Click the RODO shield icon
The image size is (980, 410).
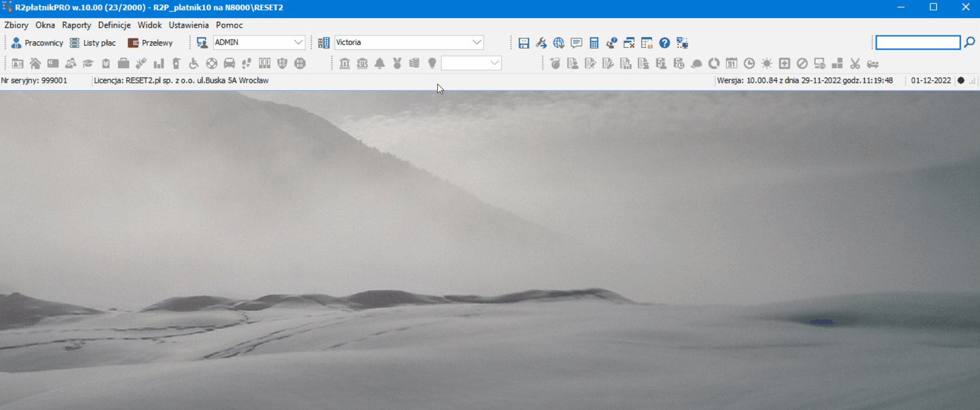[282, 63]
